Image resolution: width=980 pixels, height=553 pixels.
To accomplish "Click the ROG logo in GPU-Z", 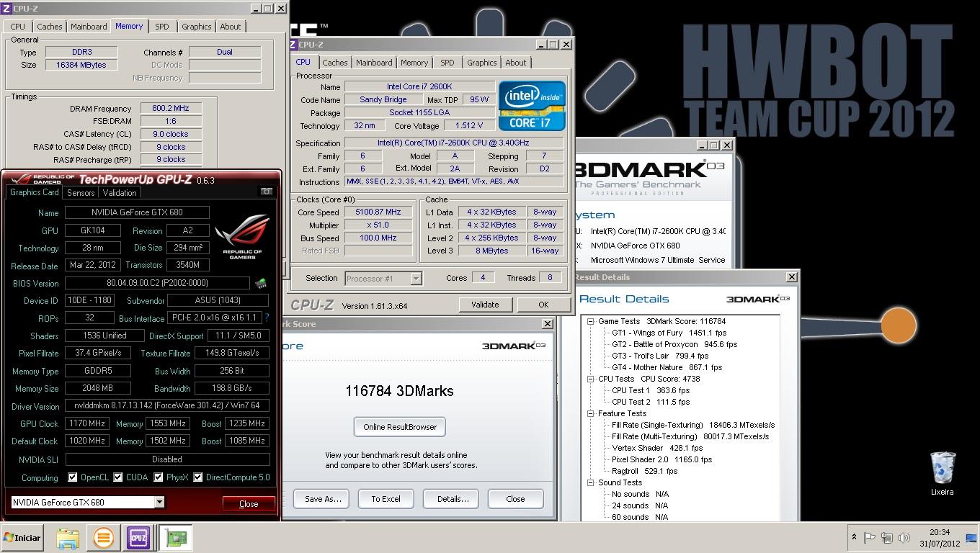I will 241,238.
